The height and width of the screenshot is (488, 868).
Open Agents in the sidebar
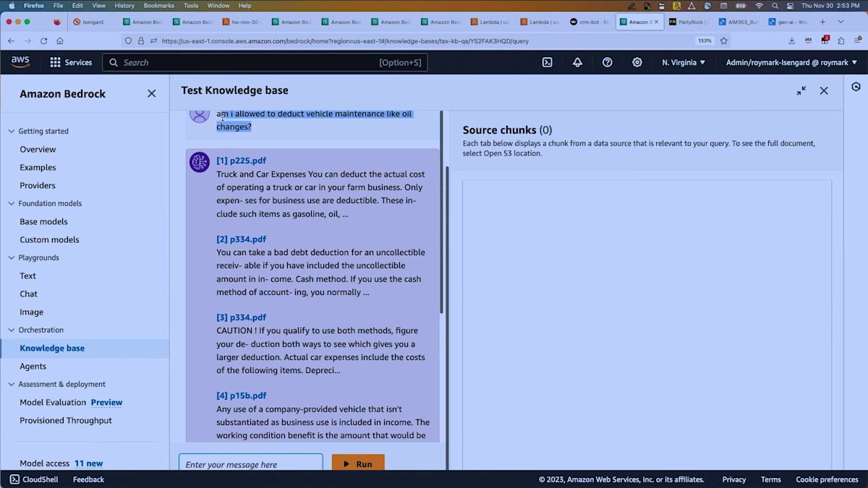pyautogui.click(x=33, y=366)
